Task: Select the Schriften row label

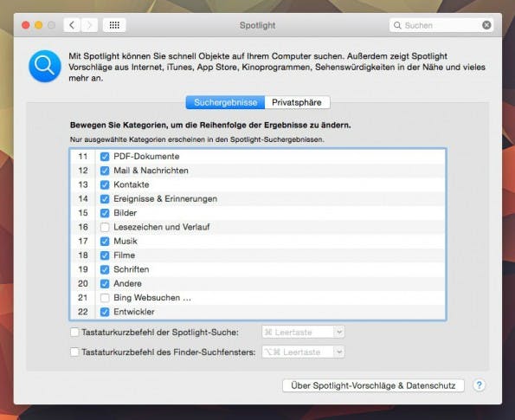Action: pyautogui.click(x=132, y=269)
